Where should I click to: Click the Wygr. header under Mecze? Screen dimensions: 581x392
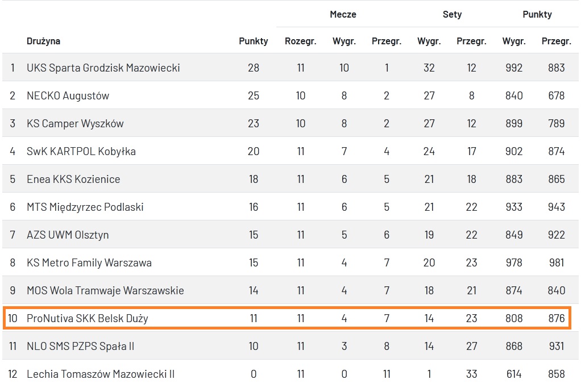pyautogui.click(x=344, y=41)
